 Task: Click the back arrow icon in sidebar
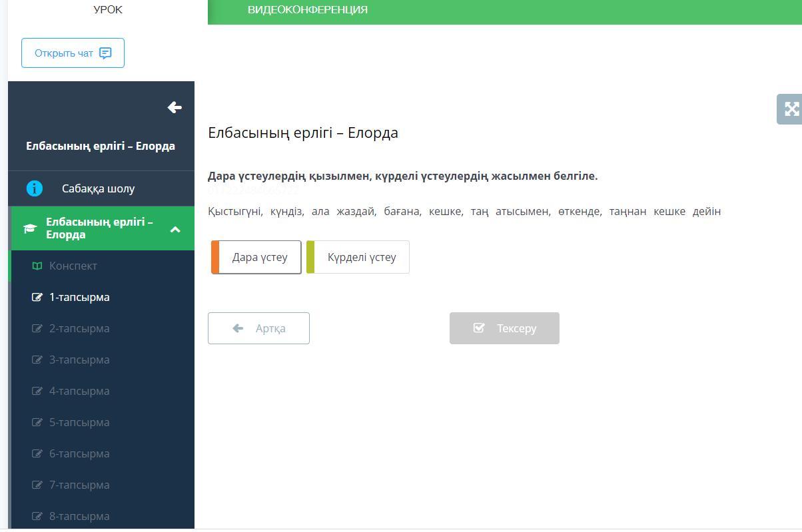(x=175, y=107)
